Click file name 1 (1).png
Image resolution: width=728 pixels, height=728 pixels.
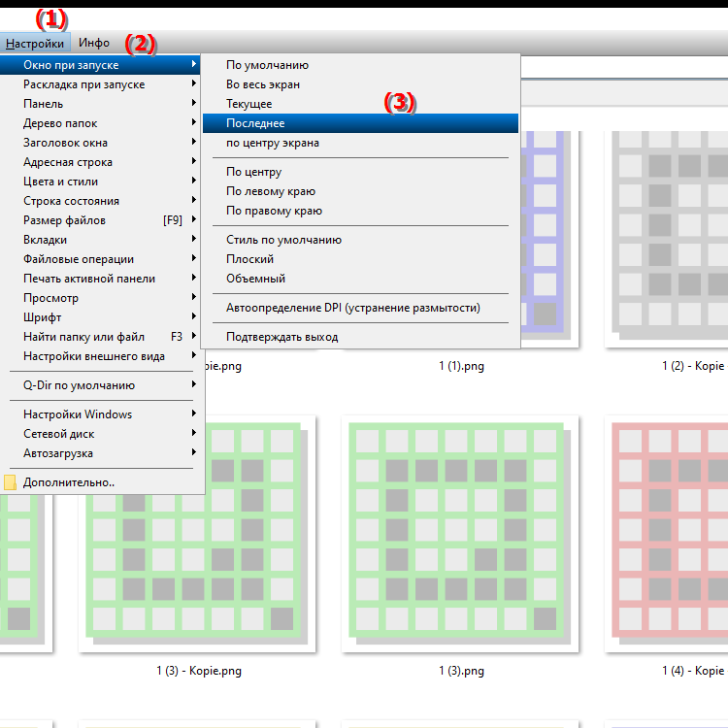click(x=461, y=366)
